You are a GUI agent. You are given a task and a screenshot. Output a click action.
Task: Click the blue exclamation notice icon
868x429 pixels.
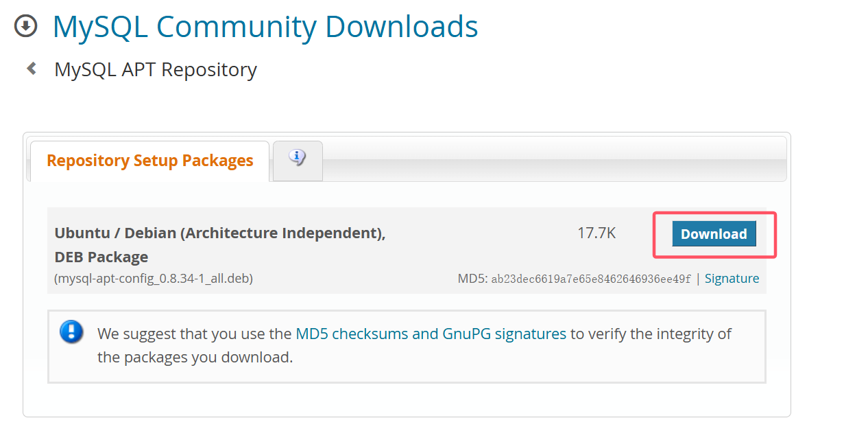pos(71,332)
